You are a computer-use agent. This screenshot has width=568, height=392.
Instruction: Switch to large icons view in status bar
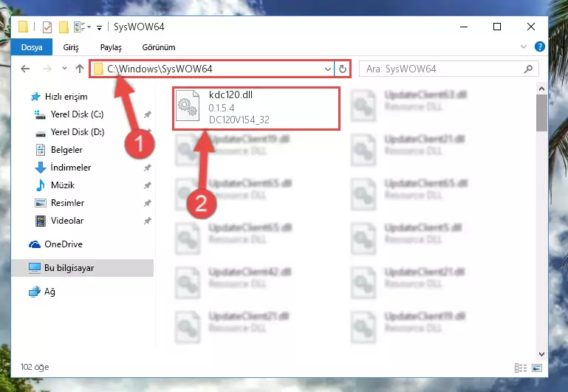(537, 368)
